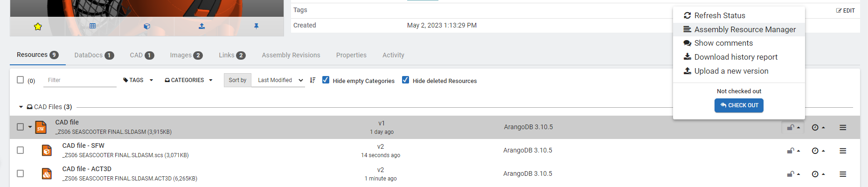Switch to the DataDocs tab

coord(94,55)
